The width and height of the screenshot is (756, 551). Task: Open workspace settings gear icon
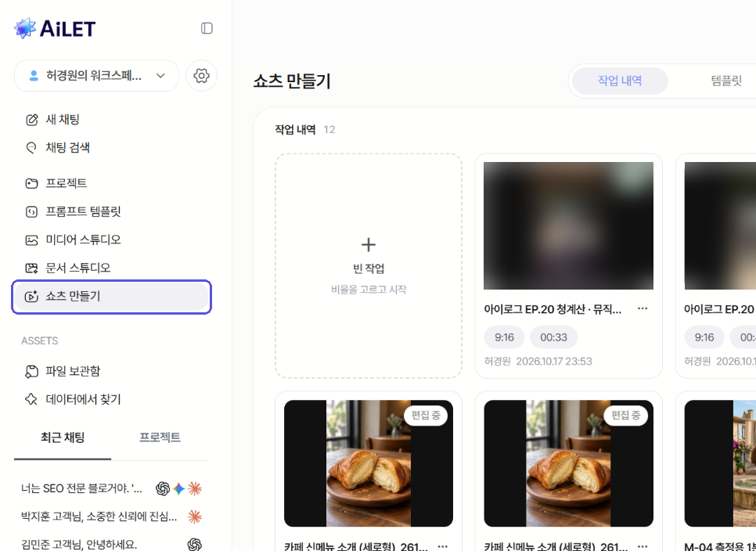point(202,76)
